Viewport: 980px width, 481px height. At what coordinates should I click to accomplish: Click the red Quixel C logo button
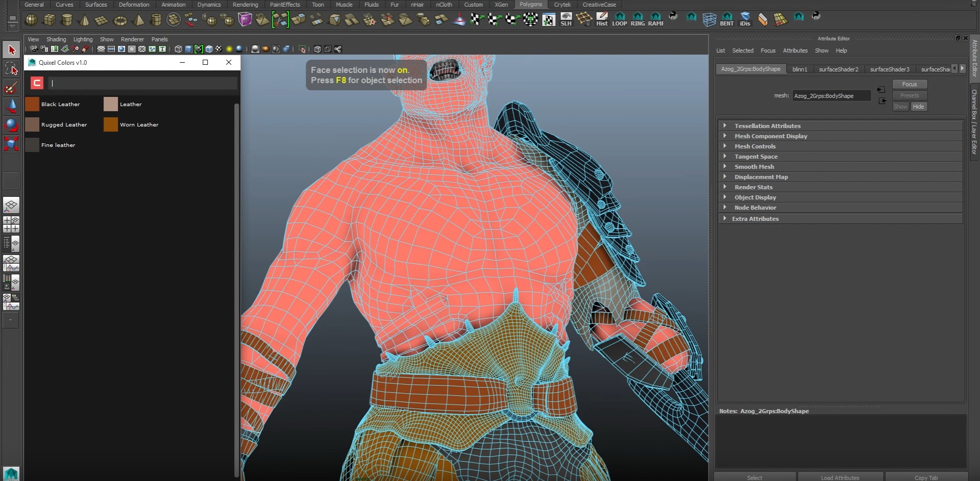click(x=37, y=83)
